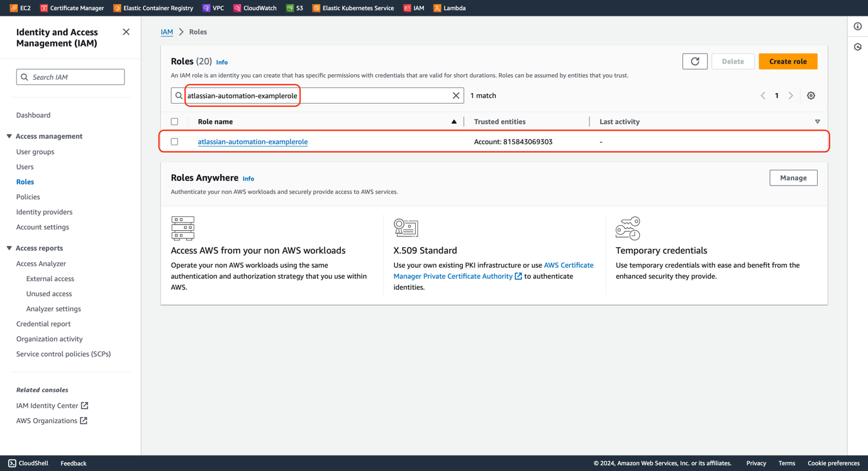
Task: Open table preferences gear icon
Action: click(811, 96)
